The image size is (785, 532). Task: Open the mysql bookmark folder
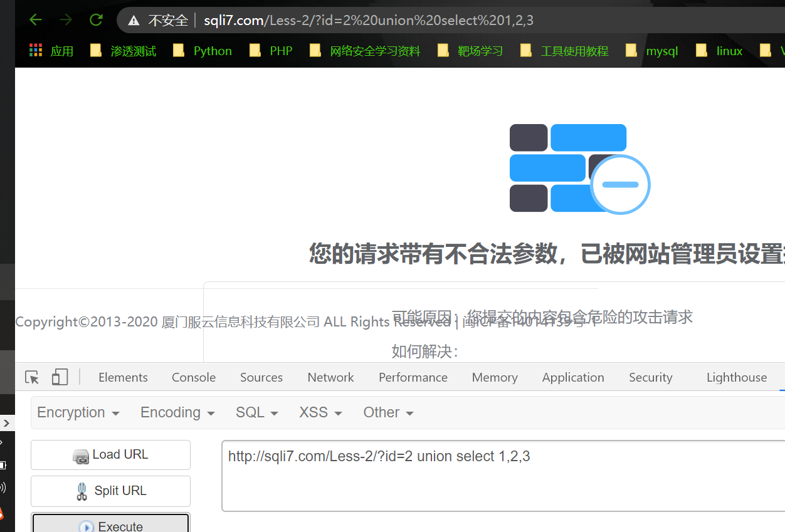point(652,51)
